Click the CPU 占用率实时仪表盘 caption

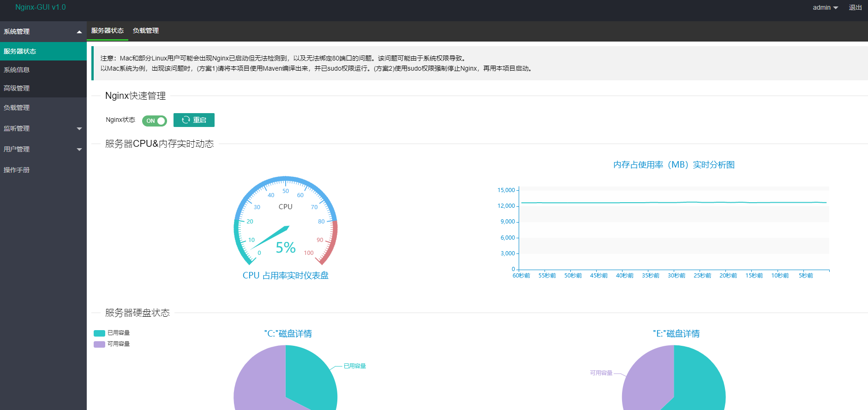tap(286, 276)
